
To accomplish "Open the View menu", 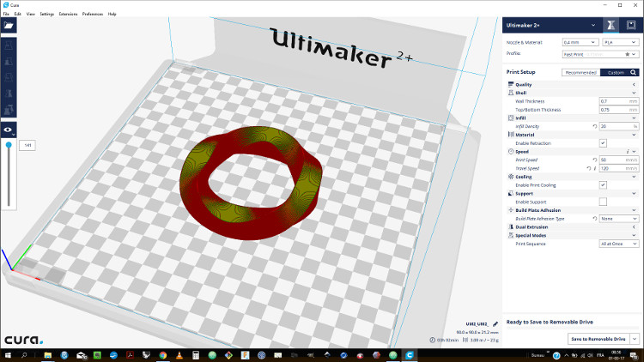I will coord(30,14).
